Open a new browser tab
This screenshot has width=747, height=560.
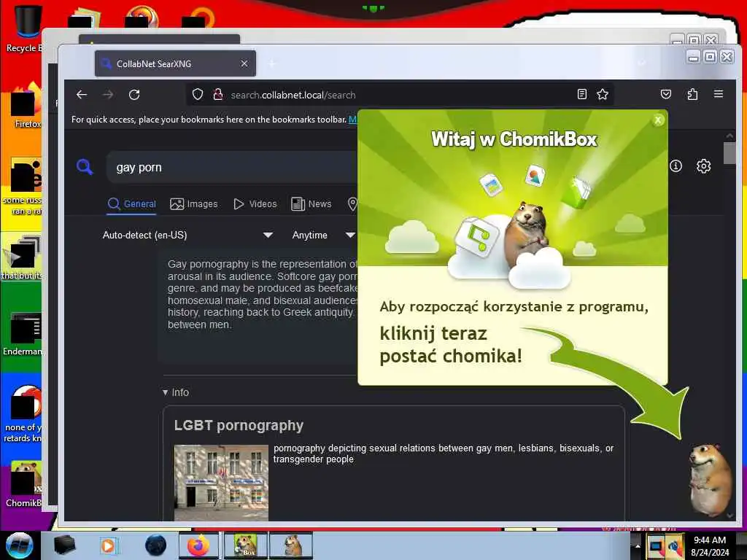[272, 64]
